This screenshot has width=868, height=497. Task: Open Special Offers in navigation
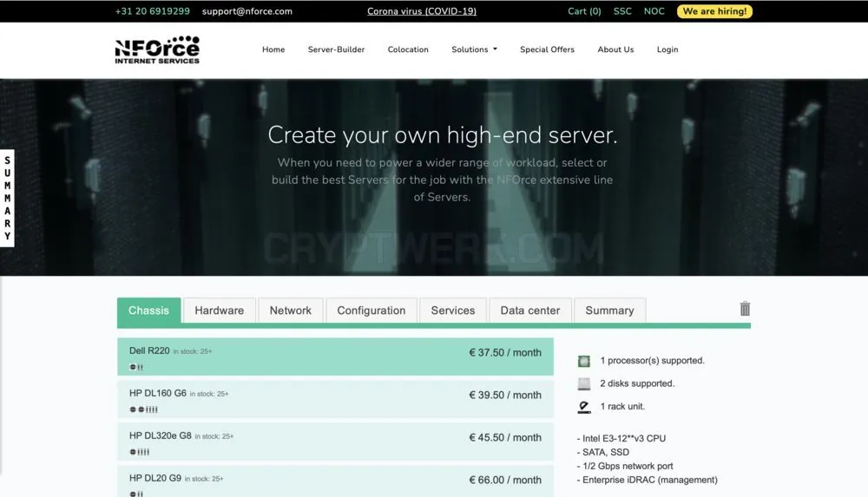coord(547,49)
